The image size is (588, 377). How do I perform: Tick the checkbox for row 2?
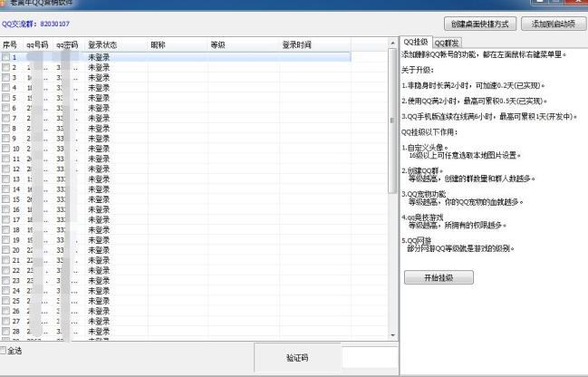tap(6, 67)
